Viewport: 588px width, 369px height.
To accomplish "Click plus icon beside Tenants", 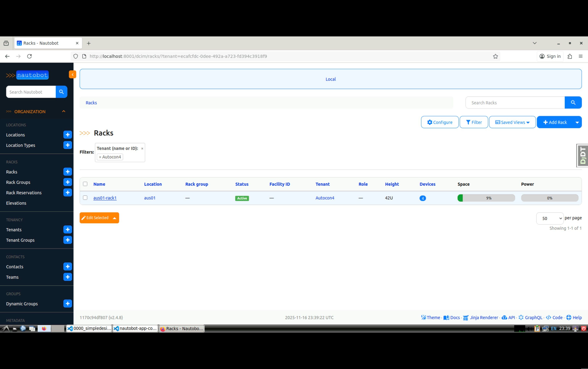I will tap(67, 229).
